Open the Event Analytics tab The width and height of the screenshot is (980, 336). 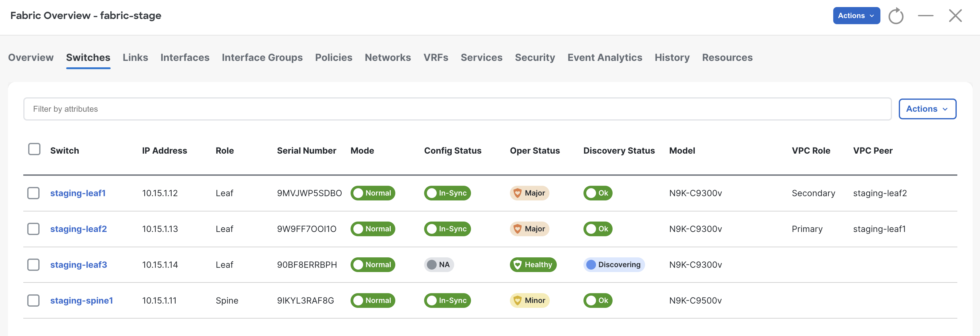[605, 58]
